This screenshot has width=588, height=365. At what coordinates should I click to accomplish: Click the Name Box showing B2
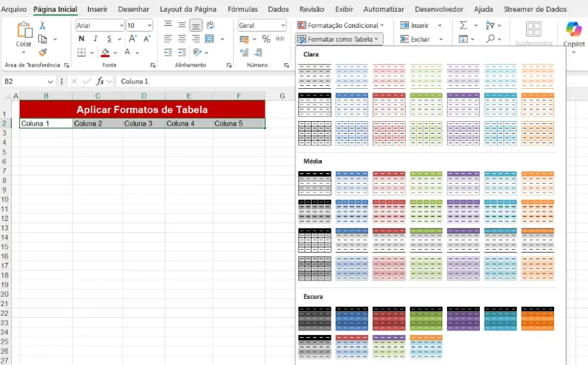pyautogui.click(x=28, y=82)
